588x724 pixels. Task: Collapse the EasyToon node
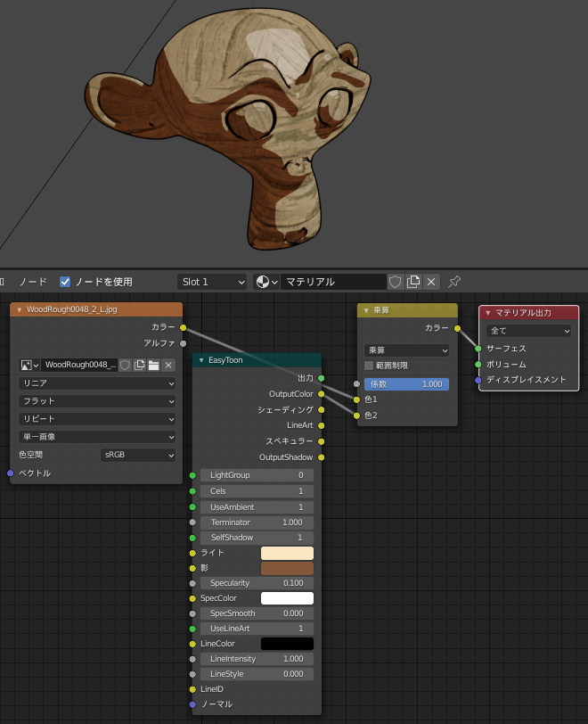pyautogui.click(x=201, y=360)
